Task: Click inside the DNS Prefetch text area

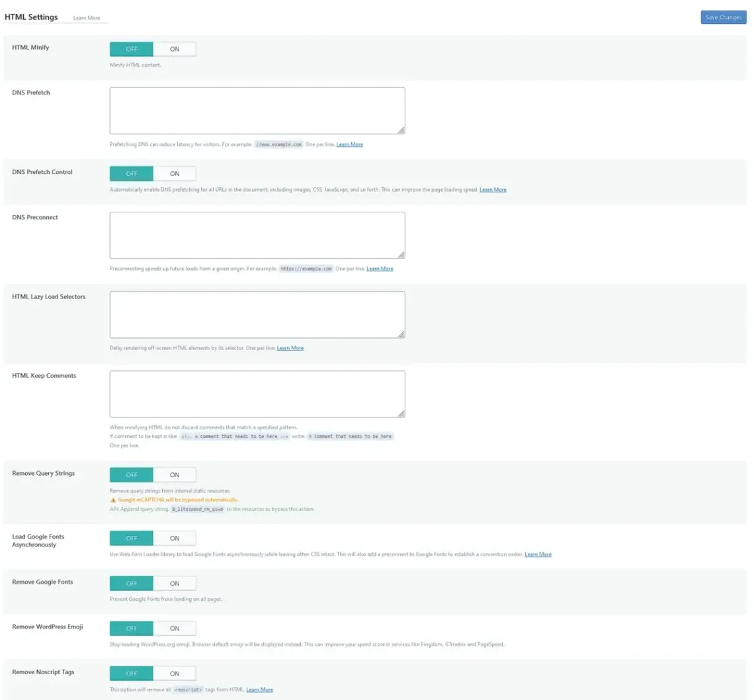Action: 257,110
